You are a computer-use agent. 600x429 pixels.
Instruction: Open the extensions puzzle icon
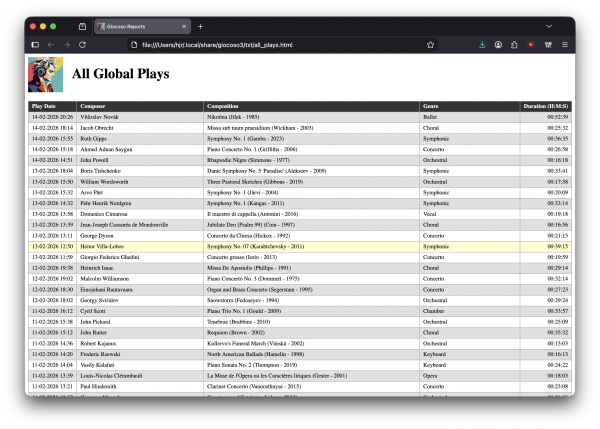click(514, 45)
